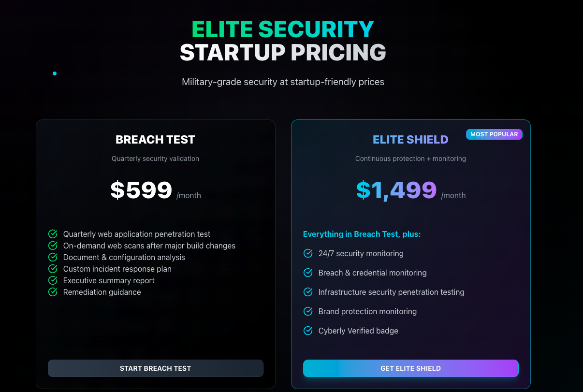Click checkmark icon beside Quarterly web application penetration test
This screenshot has height=392, width=583.
point(53,234)
